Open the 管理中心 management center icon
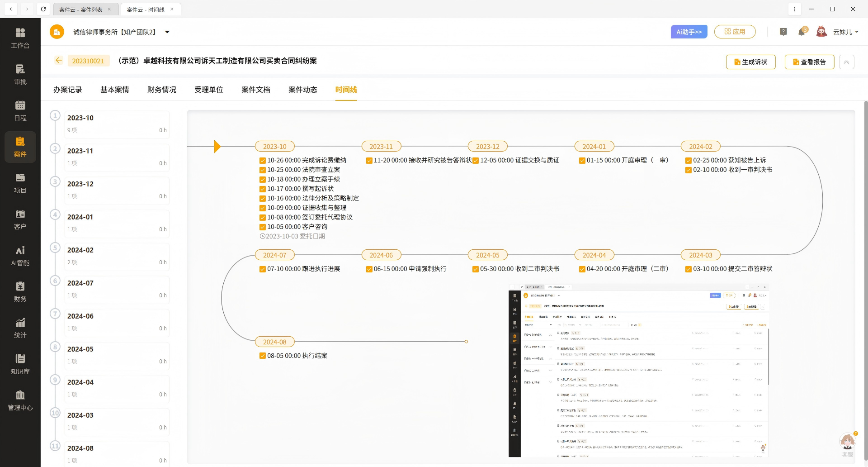Image resolution: width=868 pixels, height=467 pixels. point(20,400)
